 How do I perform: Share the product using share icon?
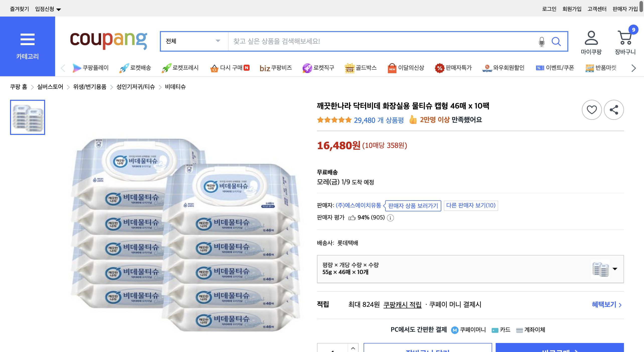pyautogui.click(x=614, y=110)
